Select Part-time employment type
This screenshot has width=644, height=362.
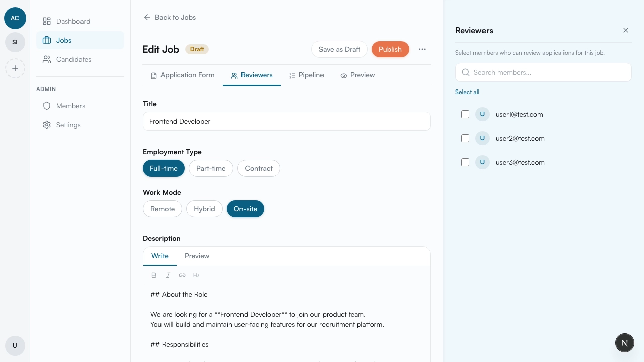click(211, 168)
